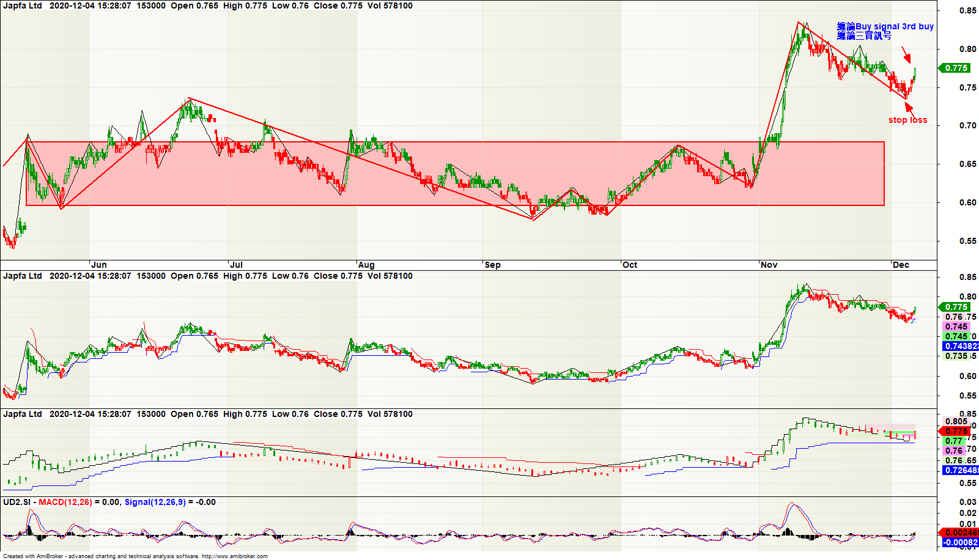
Task: Click the blue 0.74382 value tag
Action: tap(961, 346)
